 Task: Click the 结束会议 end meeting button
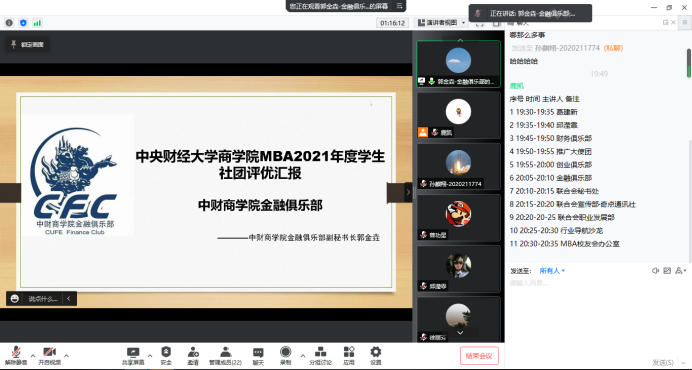(479, 355)
